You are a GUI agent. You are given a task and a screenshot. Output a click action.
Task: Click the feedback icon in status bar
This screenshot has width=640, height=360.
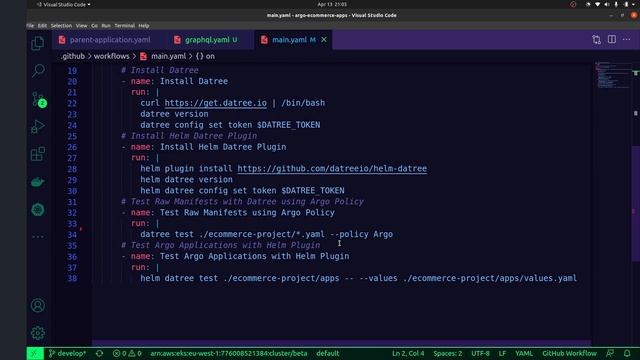610,353
